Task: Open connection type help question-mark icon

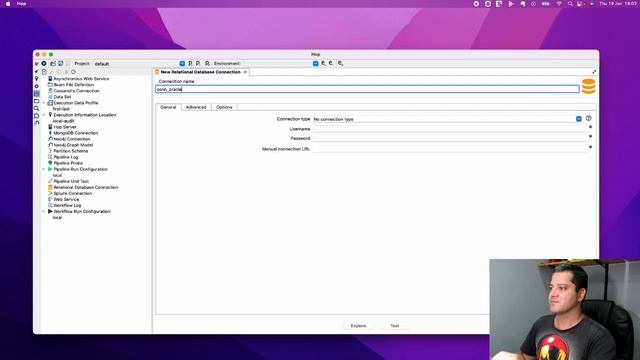Action: tap(589, 118)
